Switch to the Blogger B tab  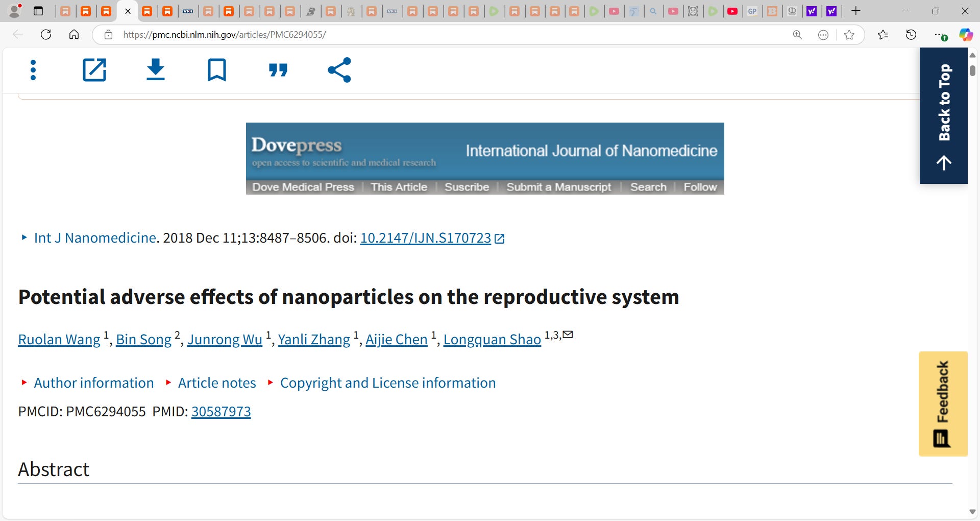(772, 11)
